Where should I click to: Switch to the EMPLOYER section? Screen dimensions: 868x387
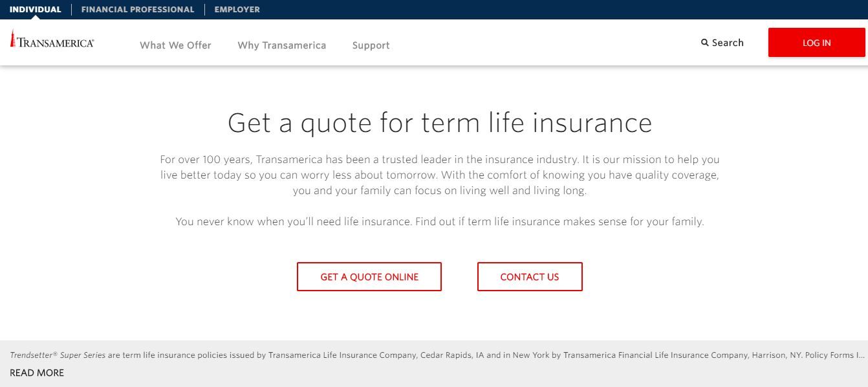pos(237,9)
